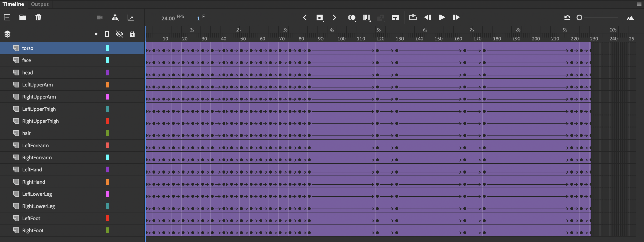Screen dimensions: 644x242
Task: Select the RightForearm layer
Action: [37, 158]
